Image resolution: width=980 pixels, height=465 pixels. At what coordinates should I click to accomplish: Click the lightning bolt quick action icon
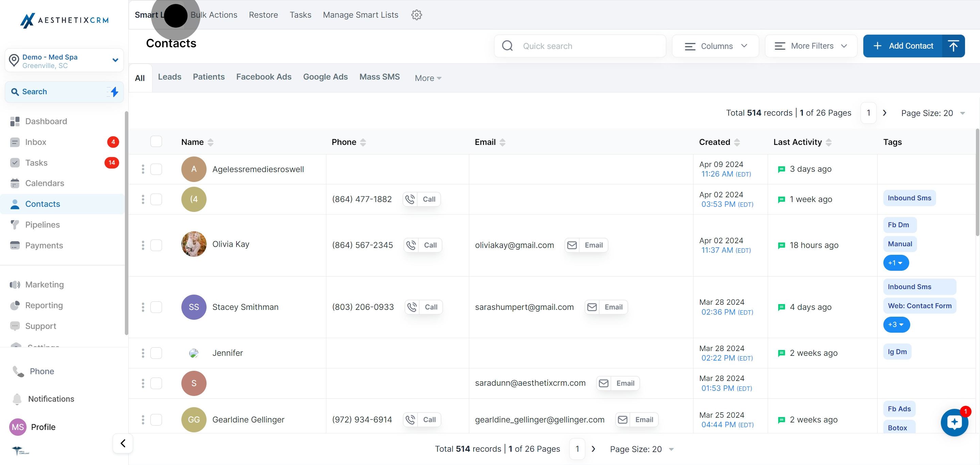click(114, 92)
